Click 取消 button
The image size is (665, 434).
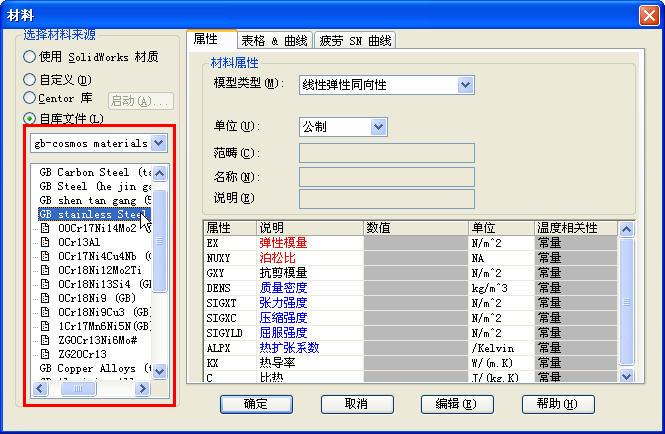tap(357, 404)
